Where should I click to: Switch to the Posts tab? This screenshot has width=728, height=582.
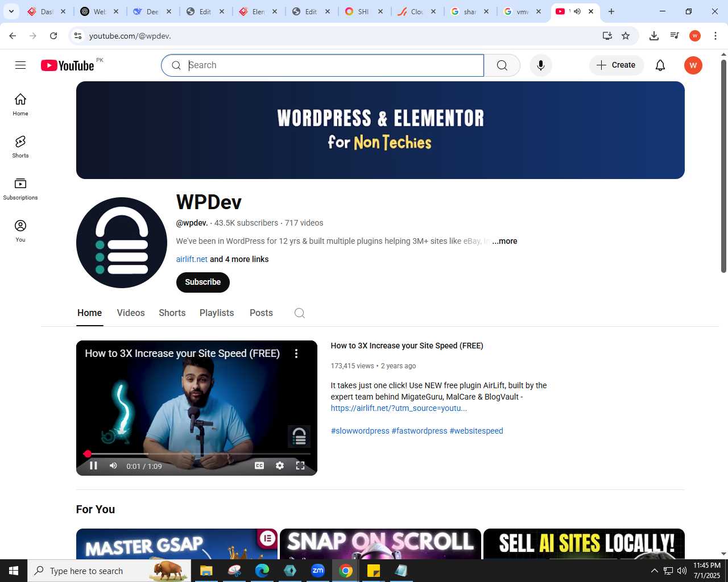pyautogui.click(x=261, y=313)
